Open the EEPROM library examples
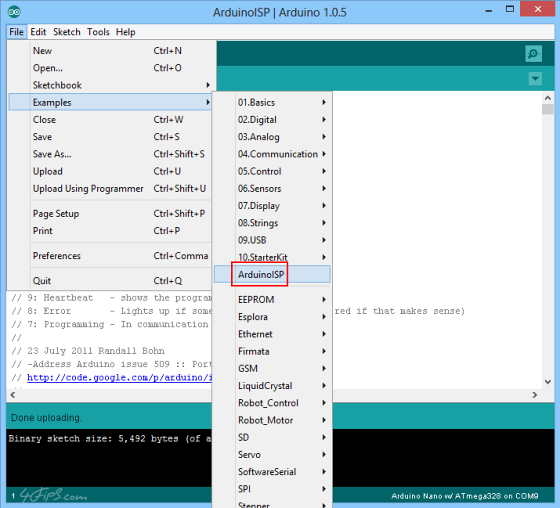The height and width of the screenshot is (508, 560). click(272, 299)
